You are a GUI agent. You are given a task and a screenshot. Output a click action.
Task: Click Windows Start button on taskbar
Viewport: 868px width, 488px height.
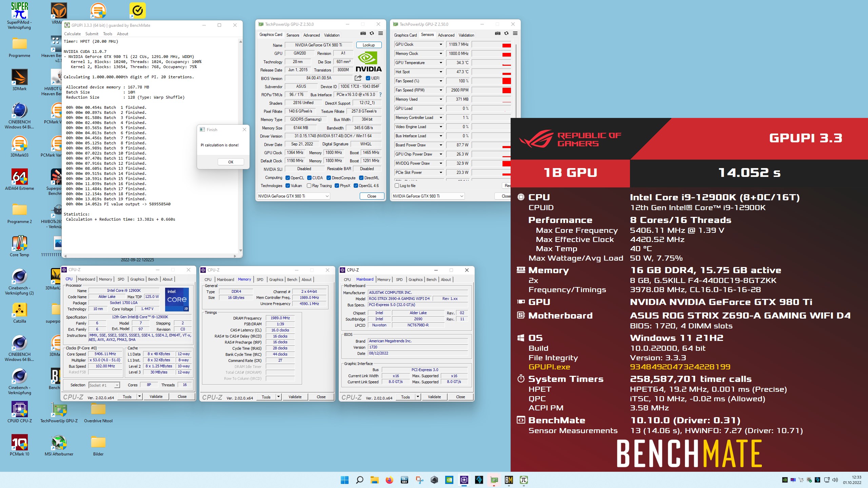(344, 480)
